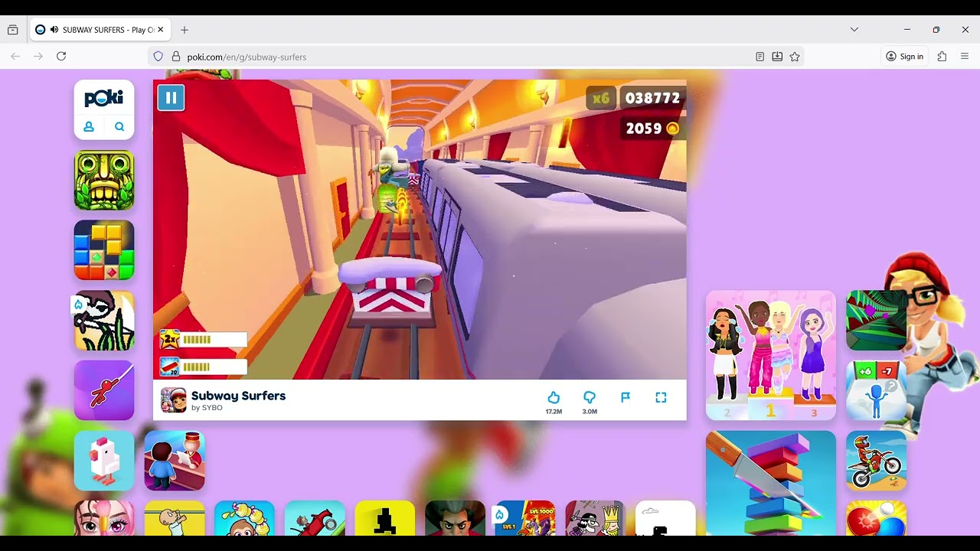Go back to previous page
Viewport: 980px width, 551px height.
click(15, 57)
